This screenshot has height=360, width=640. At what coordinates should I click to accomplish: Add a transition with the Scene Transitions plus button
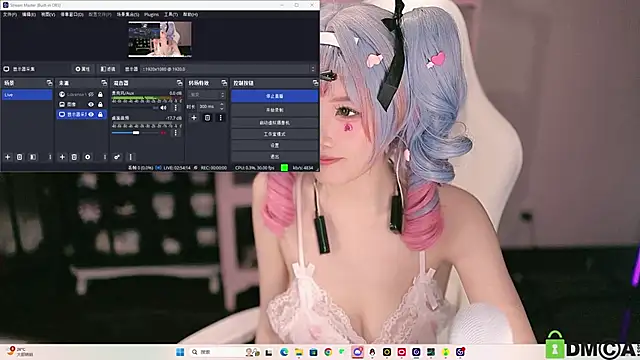coord(194,118)
